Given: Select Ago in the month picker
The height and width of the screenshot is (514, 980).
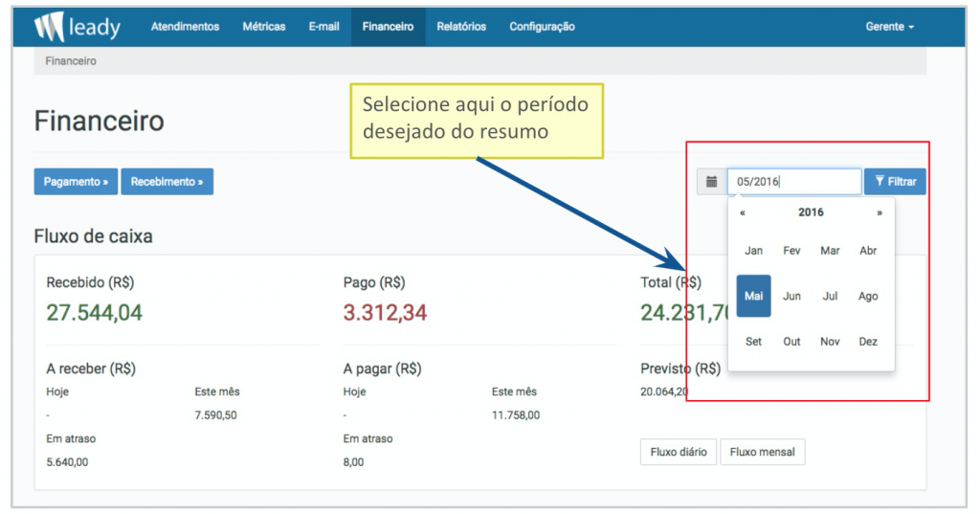Looking at the screenshot, I should pyautogui.click(x=868, y=296).
